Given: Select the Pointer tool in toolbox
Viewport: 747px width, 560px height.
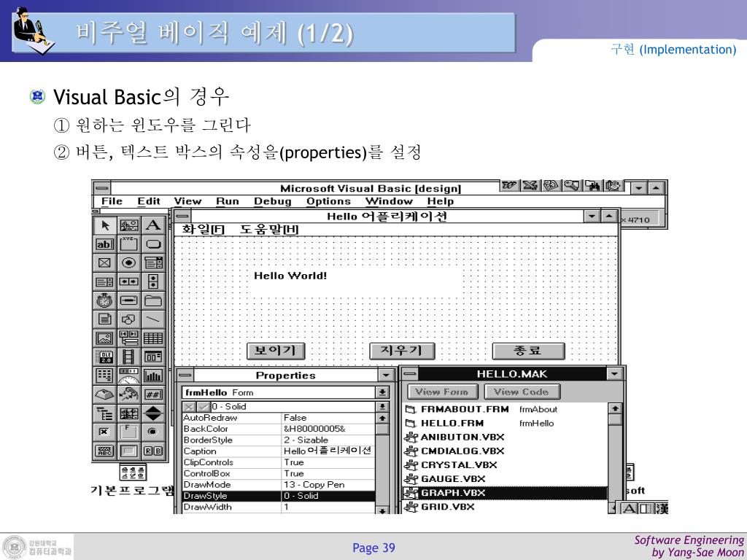Looking at the screenshot, I should click(x=105, y=225).
